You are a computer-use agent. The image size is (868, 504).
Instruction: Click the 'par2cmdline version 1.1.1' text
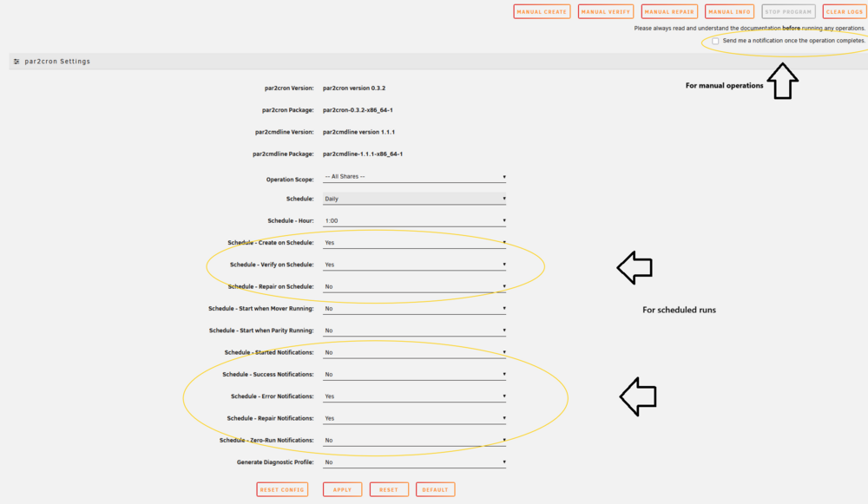[x=358, y=132]
